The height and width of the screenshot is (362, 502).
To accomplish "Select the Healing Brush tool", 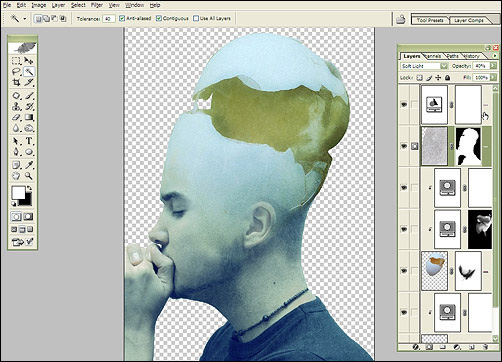I will [x=16, y=96].
